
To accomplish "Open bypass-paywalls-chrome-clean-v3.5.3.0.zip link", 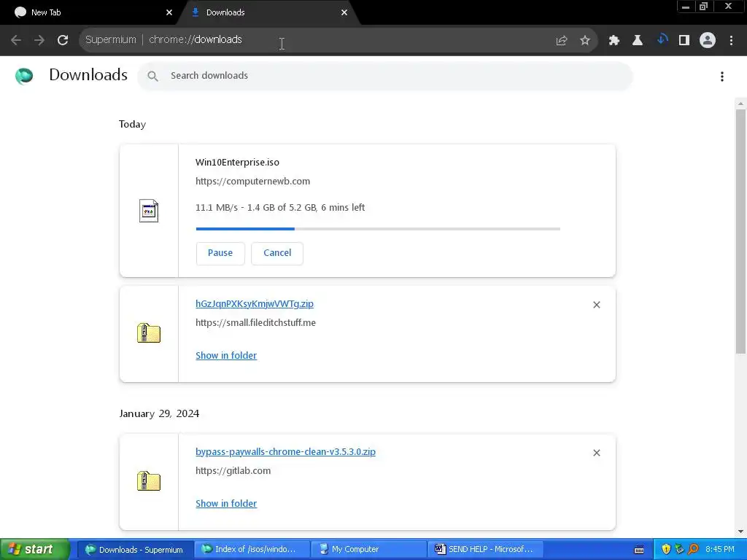I will [x=285, y=452].
